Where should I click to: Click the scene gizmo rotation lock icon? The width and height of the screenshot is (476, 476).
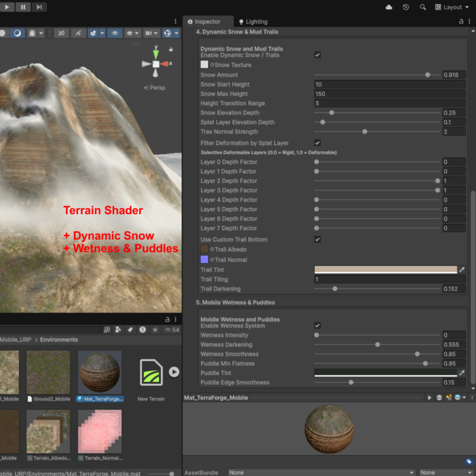click(171, 49)
